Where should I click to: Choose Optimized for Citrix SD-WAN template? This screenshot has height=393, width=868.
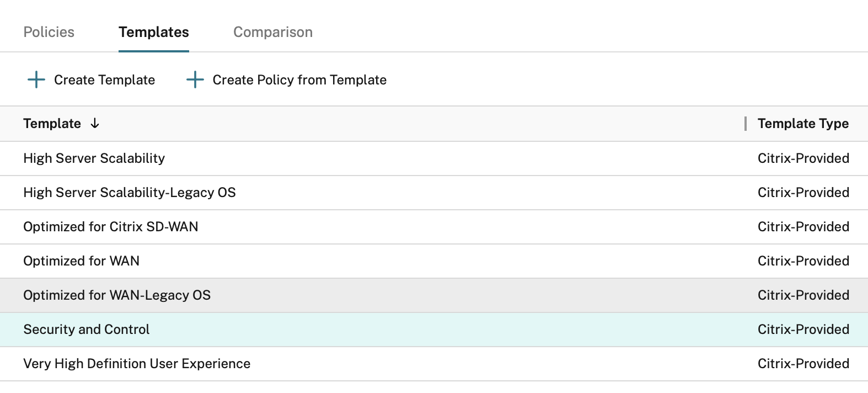(110, 227)
